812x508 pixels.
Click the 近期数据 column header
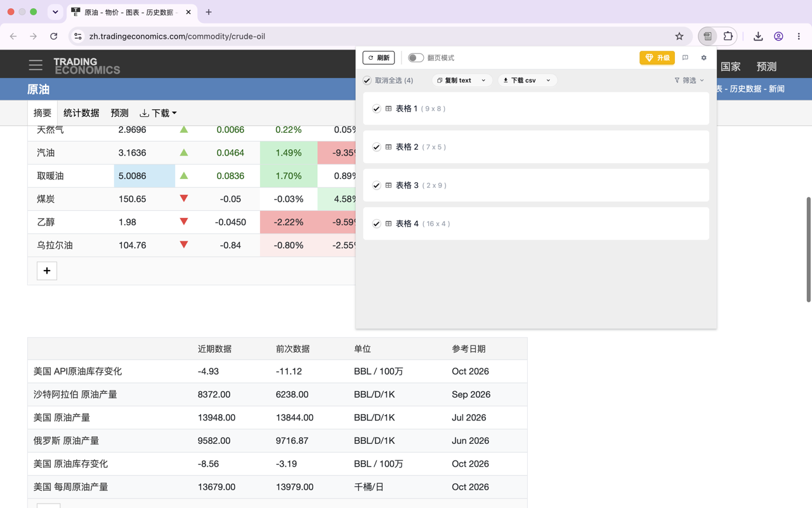pos(214,349)
